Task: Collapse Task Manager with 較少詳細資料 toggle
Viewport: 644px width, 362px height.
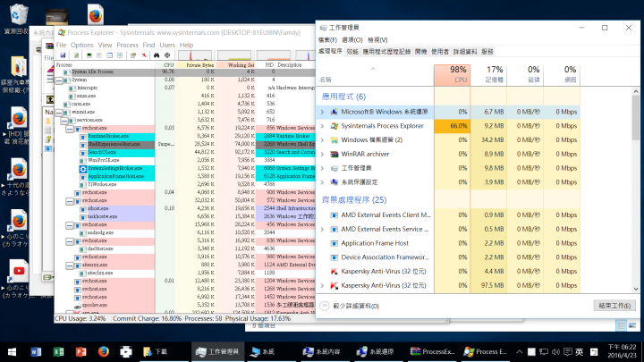Action: (x=350, y=306)
